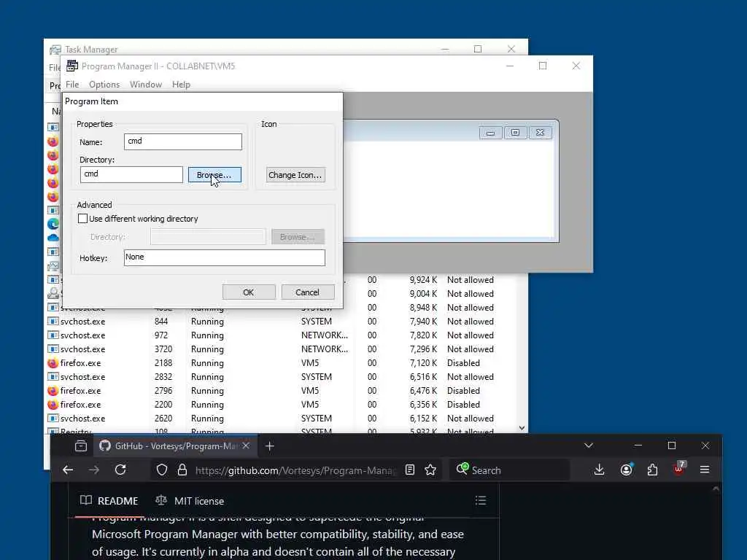
Task: Select svchost.exe process with PID 2620
Action: (x=281, y=418)
